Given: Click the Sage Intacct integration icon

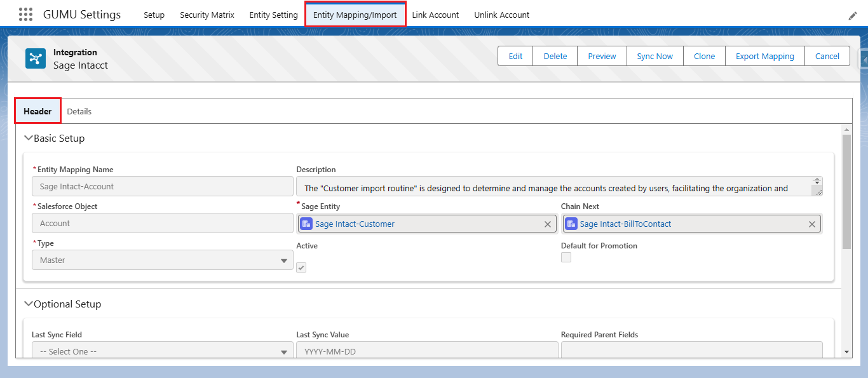Looking at the screenshot, I should coord(36,58).
